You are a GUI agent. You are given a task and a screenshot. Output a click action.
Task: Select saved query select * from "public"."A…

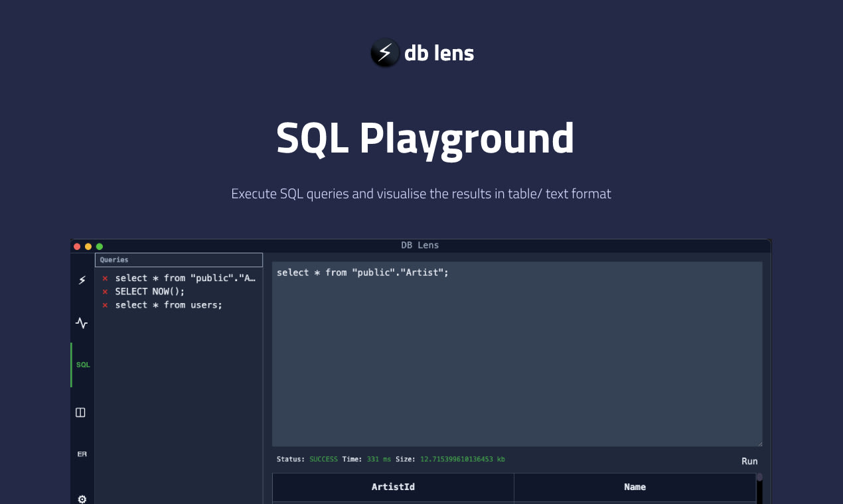185,279
